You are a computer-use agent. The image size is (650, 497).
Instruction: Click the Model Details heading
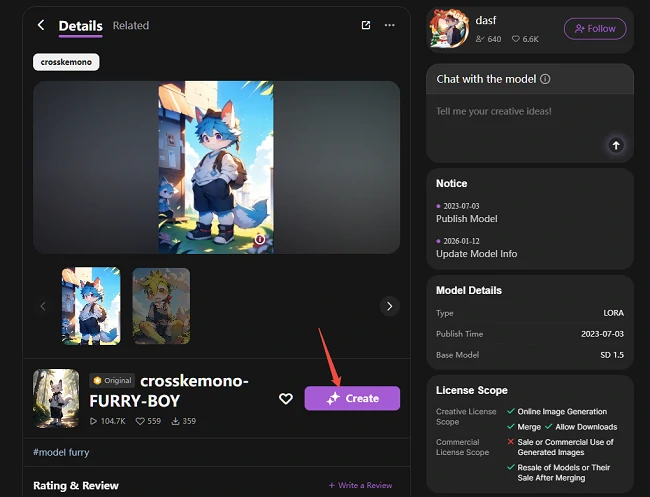coord(469,291)
